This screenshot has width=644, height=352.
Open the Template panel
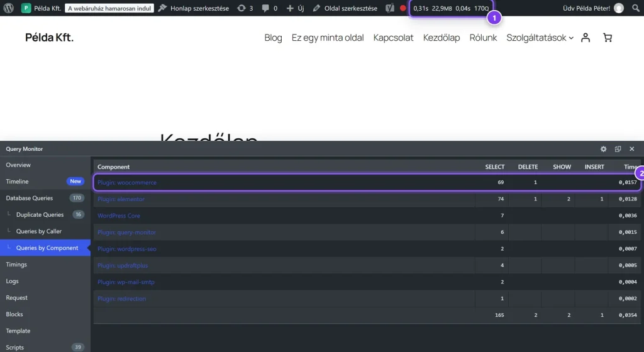click(45, 331)
